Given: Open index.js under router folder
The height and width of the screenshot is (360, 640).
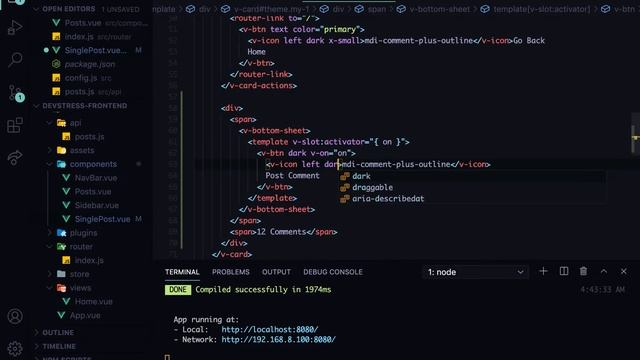Looking at the screenshot, I should point(89,260).
